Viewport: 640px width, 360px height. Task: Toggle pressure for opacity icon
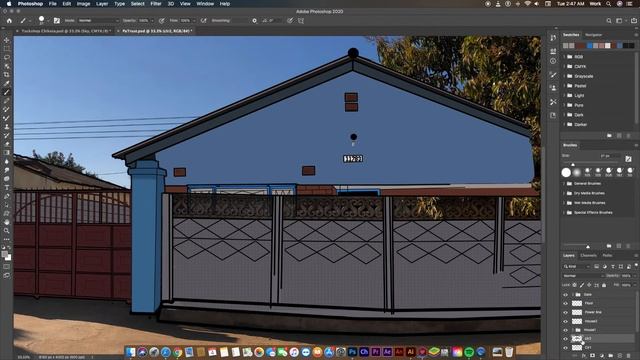[x=162, y=20]
